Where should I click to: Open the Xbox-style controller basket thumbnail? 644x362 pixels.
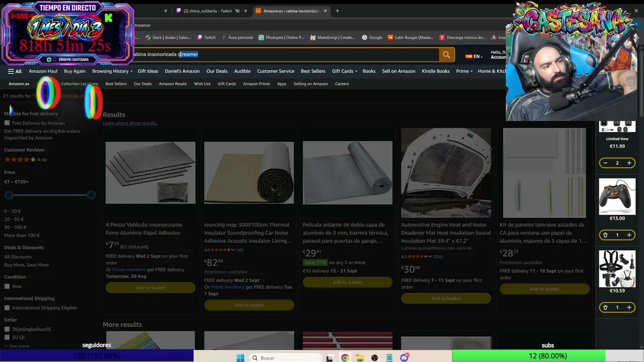[x=617, y=197]
